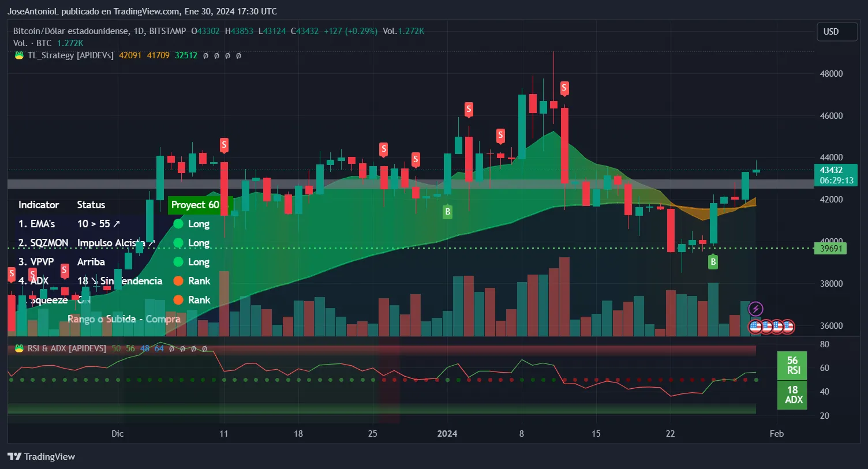This screenshot has width=868, height=469.
Task: Click the Vol. · BTC legend label
Action: point(32,43)
